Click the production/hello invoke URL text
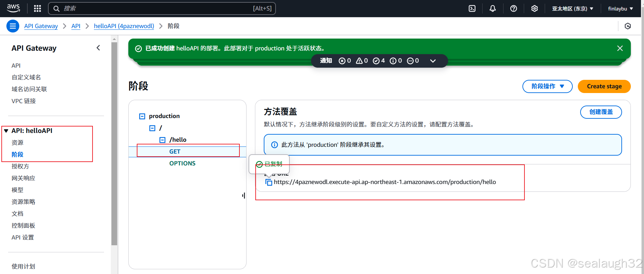 click(385, 182)
